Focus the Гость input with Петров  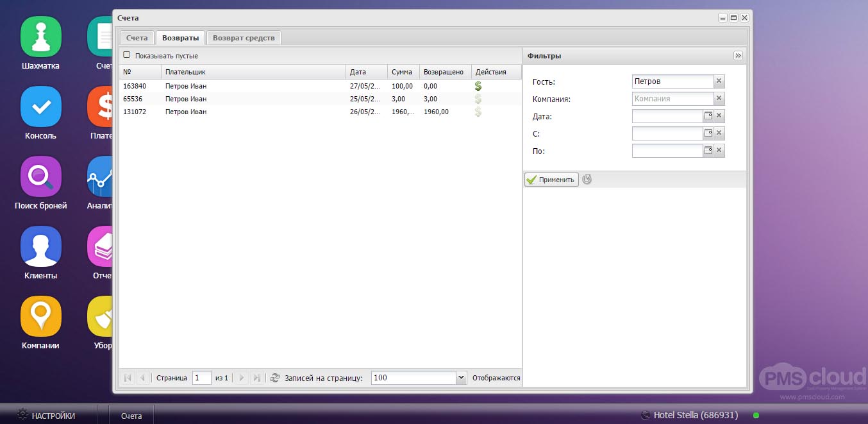672,81
